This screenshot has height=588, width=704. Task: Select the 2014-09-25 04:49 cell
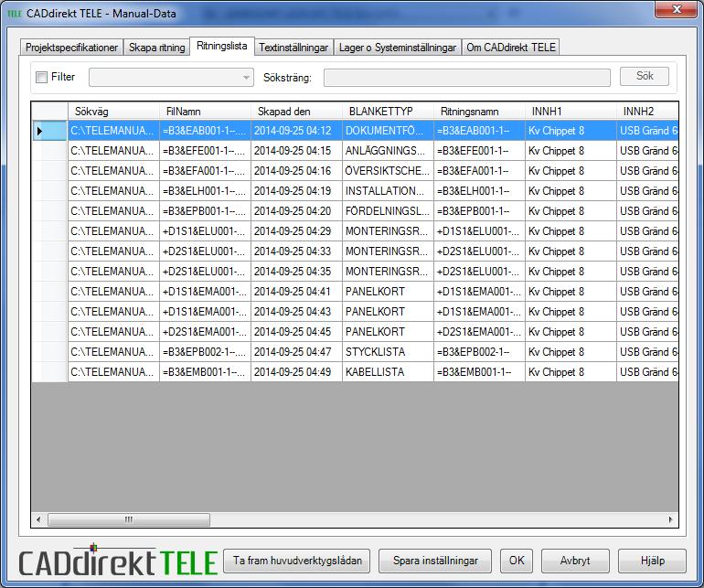click(x=296, y=372)
